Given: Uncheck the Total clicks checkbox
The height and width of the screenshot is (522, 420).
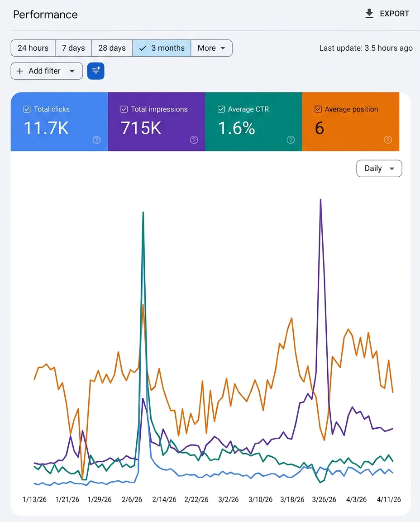Looking at the screenshot, I should [27, 109].
